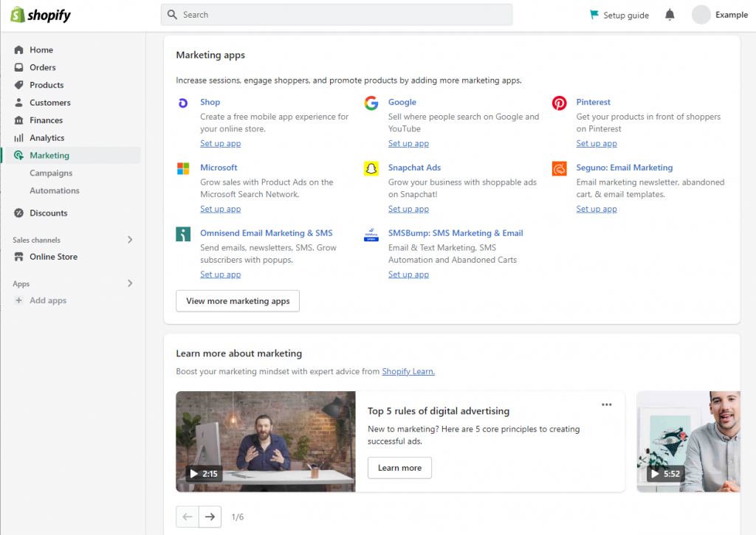
Task: Expand the Sales channels section chevron
Action: click(130, 240)
